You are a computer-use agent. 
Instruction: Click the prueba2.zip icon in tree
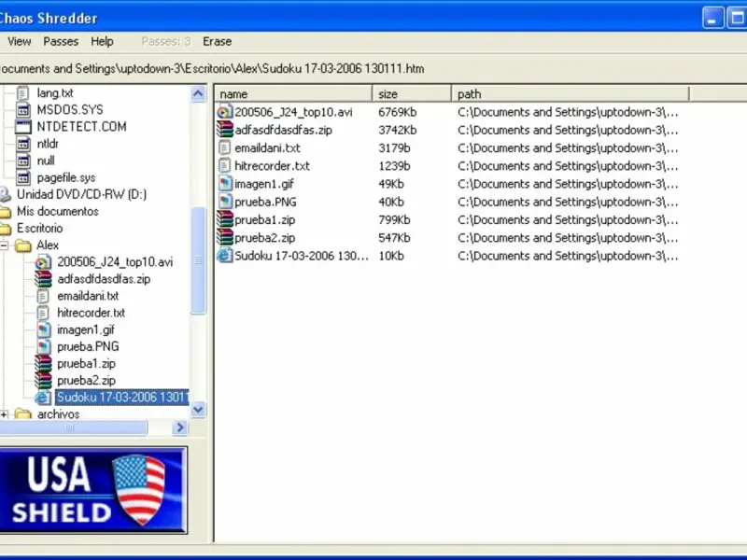click(43, 381)
